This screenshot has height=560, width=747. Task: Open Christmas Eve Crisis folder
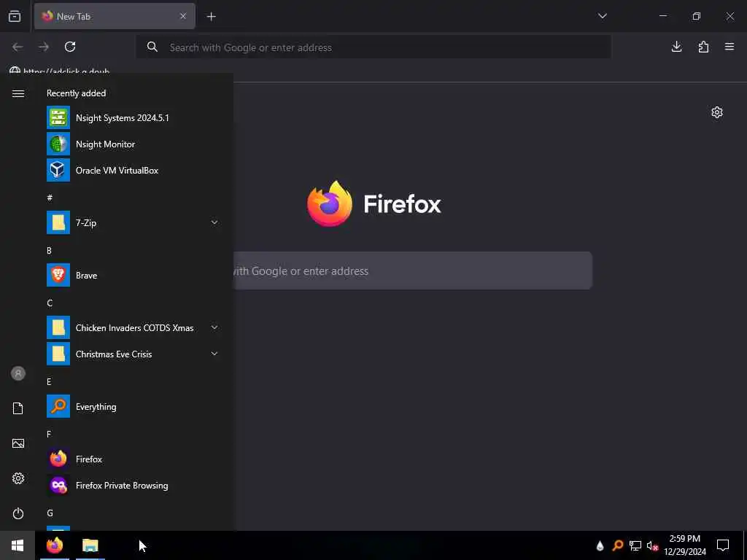[133, 354]
